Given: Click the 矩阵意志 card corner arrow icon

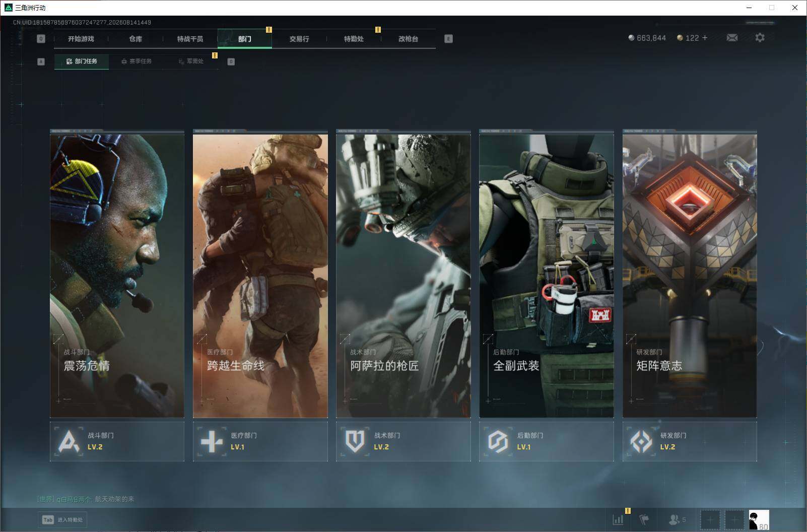Looking at the screenshot, I should pyautogui.click(x=631, y=339).
